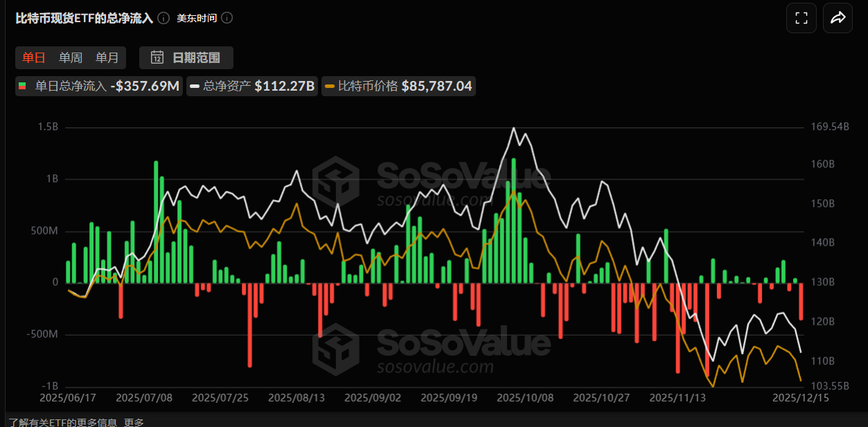Click orange swatch of 比特币价格 legend
Image resolution: width=868 pixels, height=427 pixels.
point(330,87)
